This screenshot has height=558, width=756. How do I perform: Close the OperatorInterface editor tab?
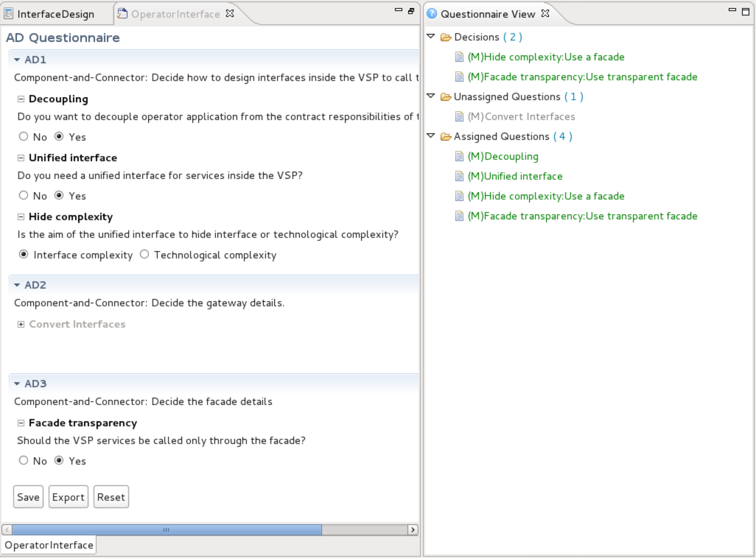pyautogui.click(x=230, y=13)
